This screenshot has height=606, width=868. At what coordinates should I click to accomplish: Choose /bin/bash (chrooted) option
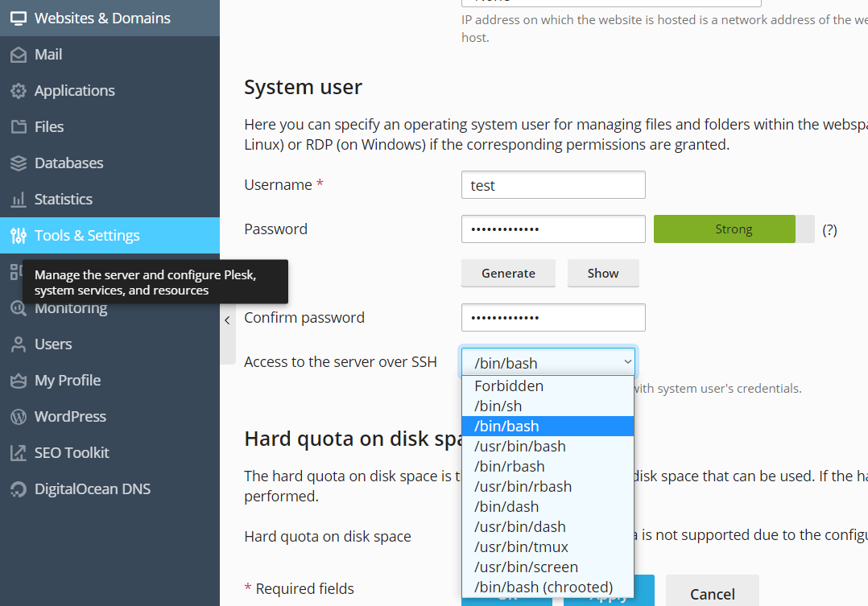[x=544, y=587]
